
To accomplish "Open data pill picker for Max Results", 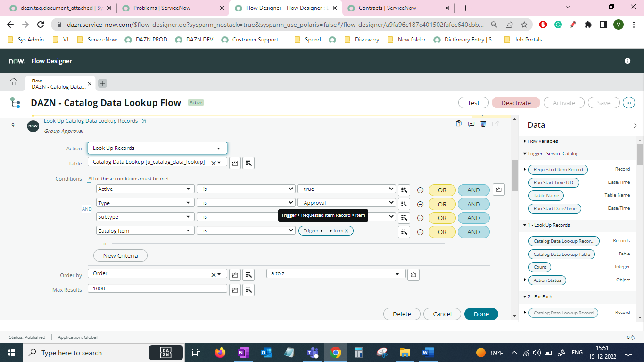I will [248, 290].
